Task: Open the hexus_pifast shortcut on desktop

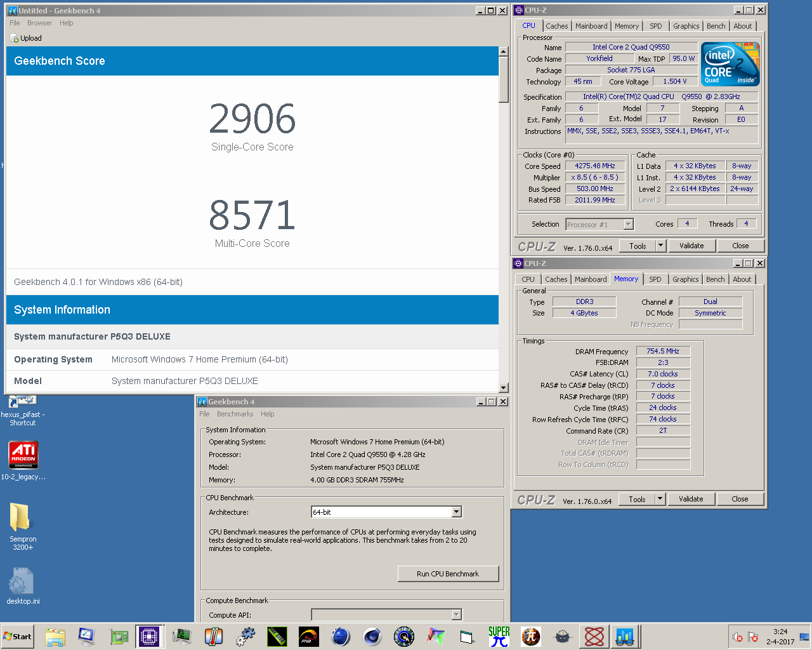Action: (23, 411)
